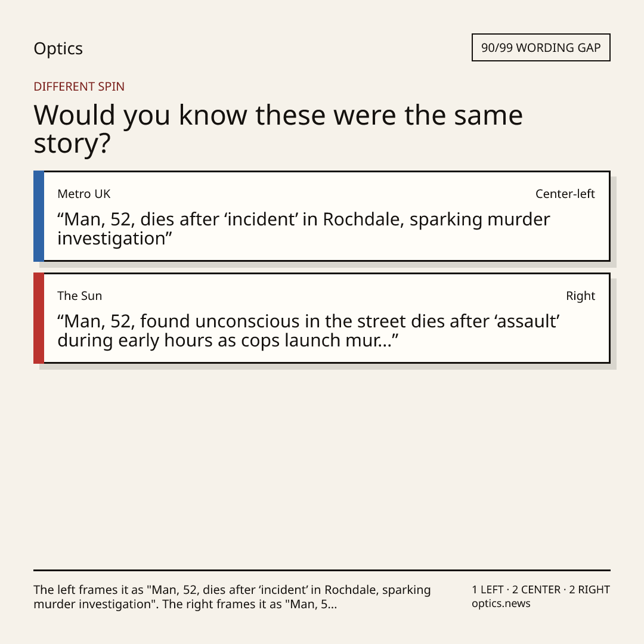
Task: Click the framing summary text at bottom
Action: tap(232, 597)
